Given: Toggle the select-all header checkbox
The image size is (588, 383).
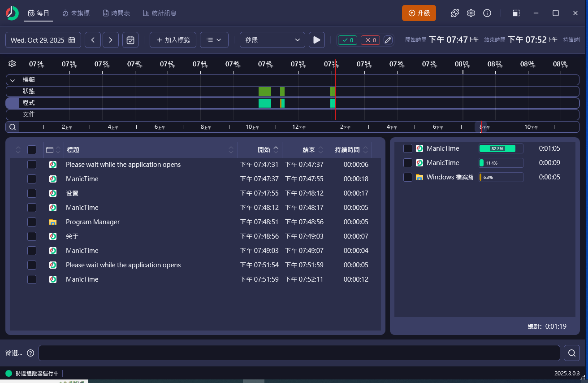Looking at the screenshot, I should [x=32, y=150].
